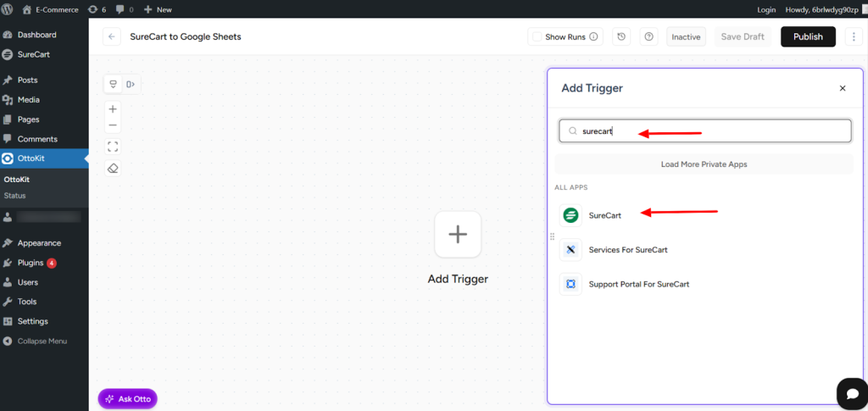Screen dimensions: 868x411
Task: Open Plugins in the sidebar menu
Action: coord(30,263)
